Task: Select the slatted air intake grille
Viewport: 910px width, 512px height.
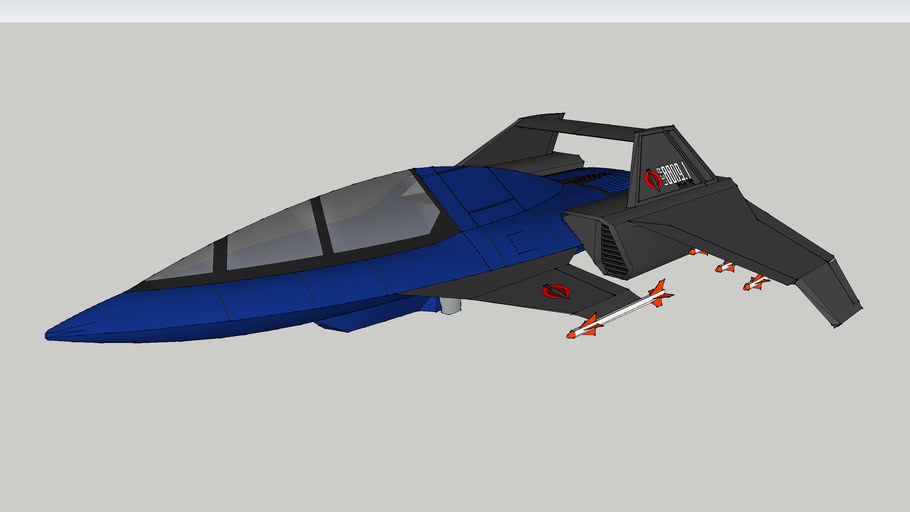Action: click(x=613, y=250)
